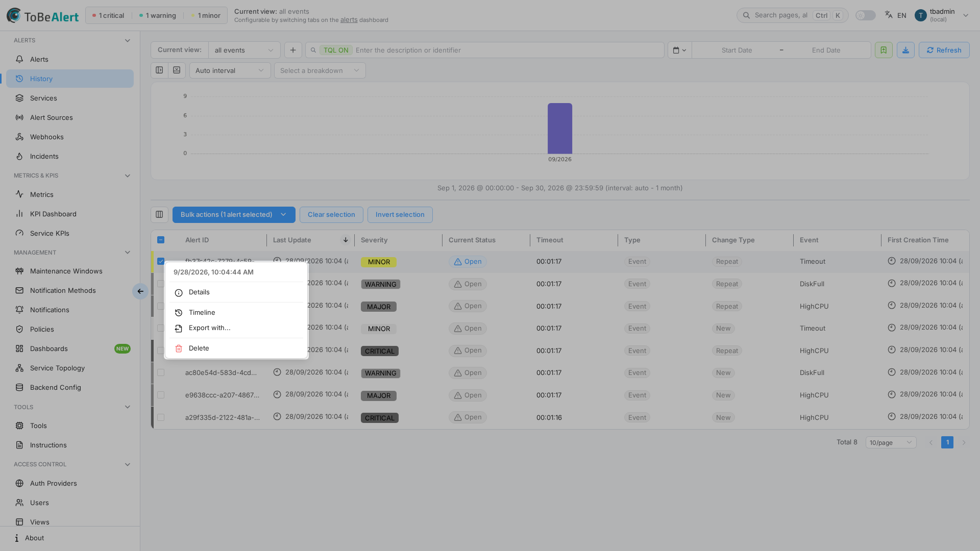Screen dimensions: 980x551
Task: Uncheck the selected MINOR Timeout alert row
Action: pos(161,261)
